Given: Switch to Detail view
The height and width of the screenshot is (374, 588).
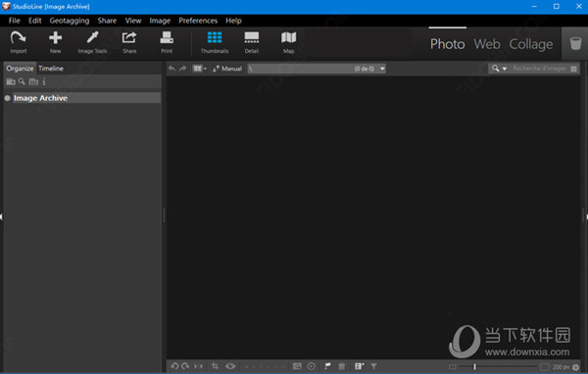Looking at the screenshot, I should pyautogui.click(x=251, y=42).
